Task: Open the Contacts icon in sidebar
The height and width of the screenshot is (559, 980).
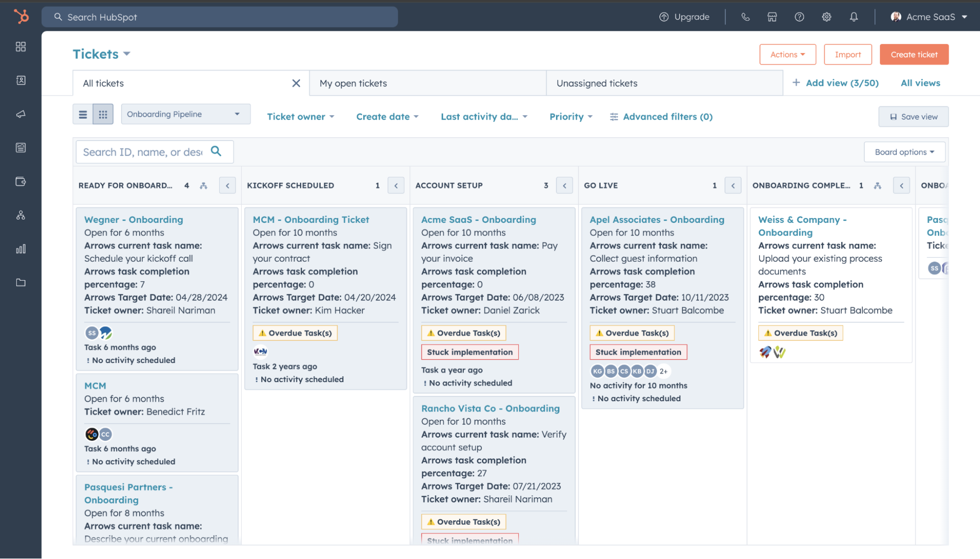Action: 21,80
